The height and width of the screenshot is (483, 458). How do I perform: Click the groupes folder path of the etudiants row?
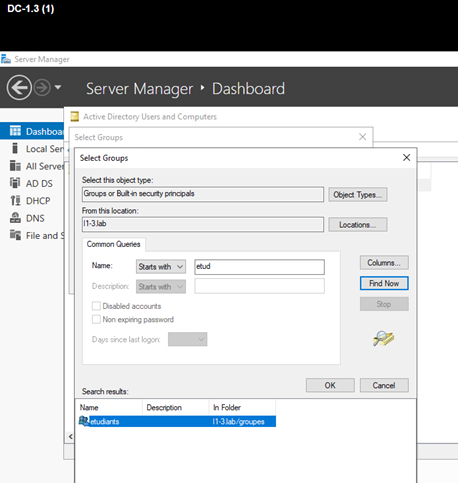(x=238, y=422)
